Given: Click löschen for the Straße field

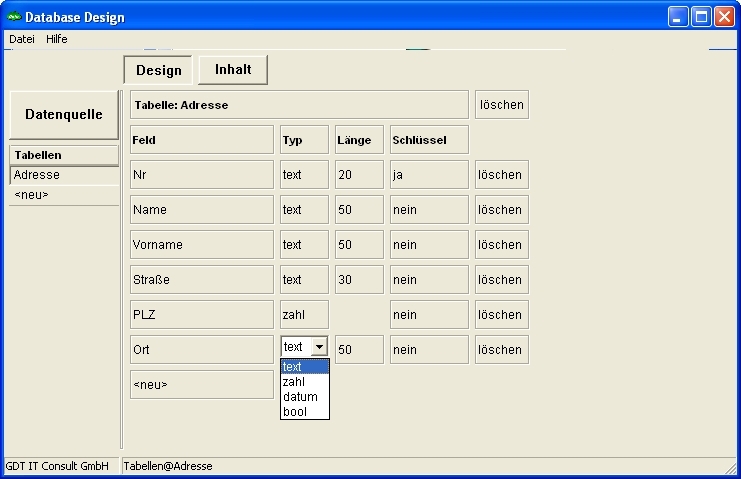Looking at the screenshot, I should (x=501, y=280).
